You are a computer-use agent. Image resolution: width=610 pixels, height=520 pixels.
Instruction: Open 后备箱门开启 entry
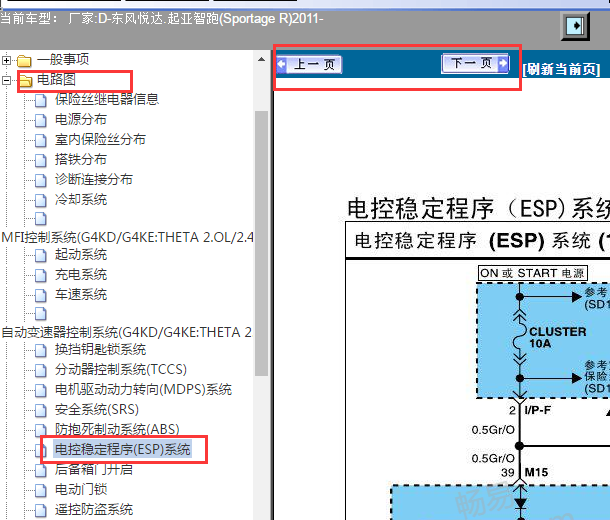pyautogui.click(x=94, y=469)
